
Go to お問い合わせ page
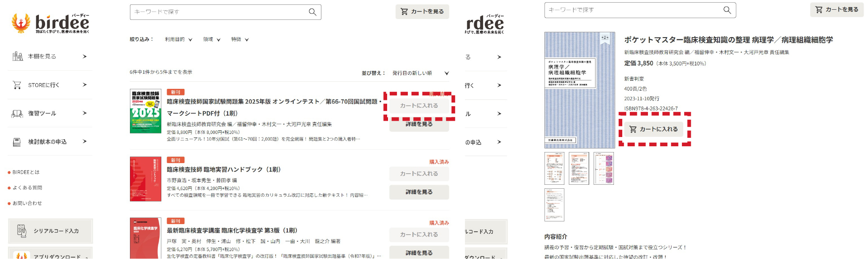(x=27, y=203)
